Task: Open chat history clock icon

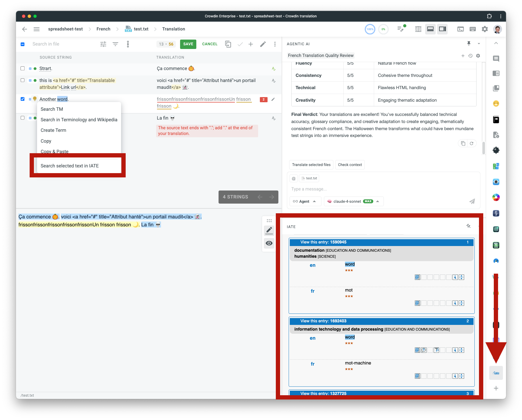Action: coord(470,56)
